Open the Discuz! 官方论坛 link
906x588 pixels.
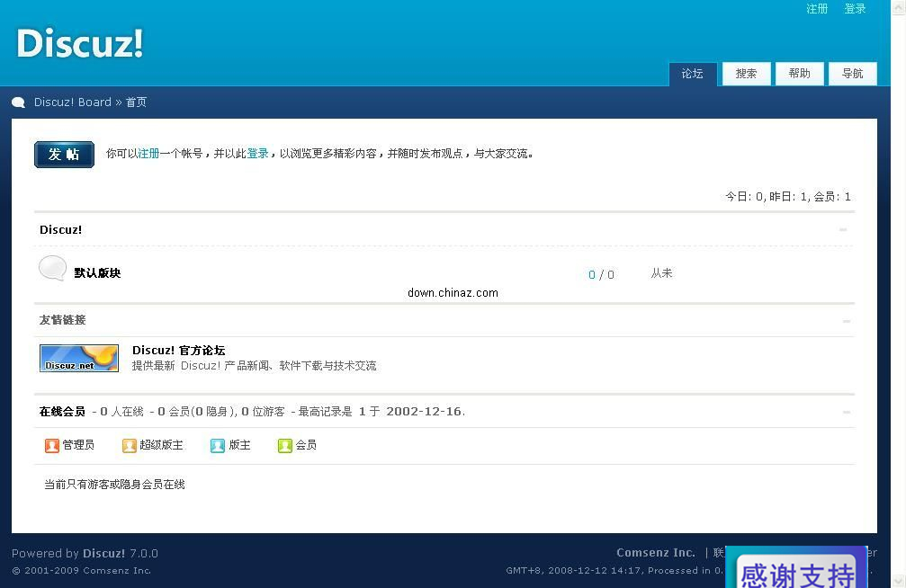178,350
